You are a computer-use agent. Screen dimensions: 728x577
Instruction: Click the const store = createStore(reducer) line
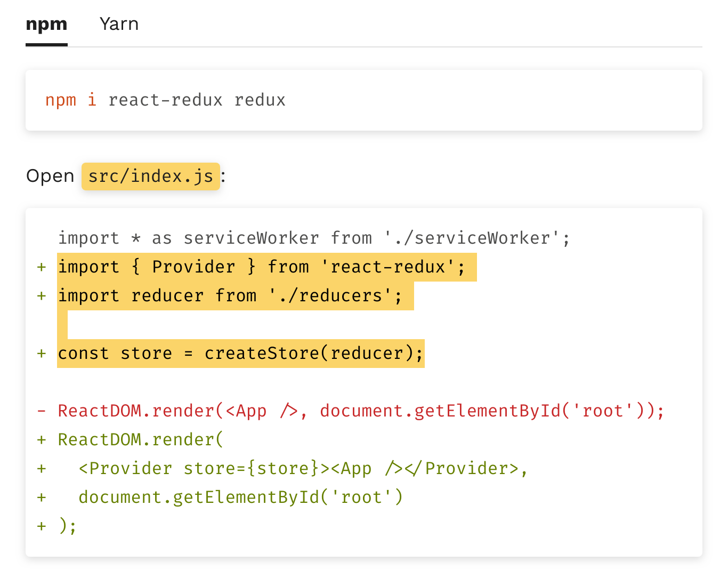tap(240, 353)
